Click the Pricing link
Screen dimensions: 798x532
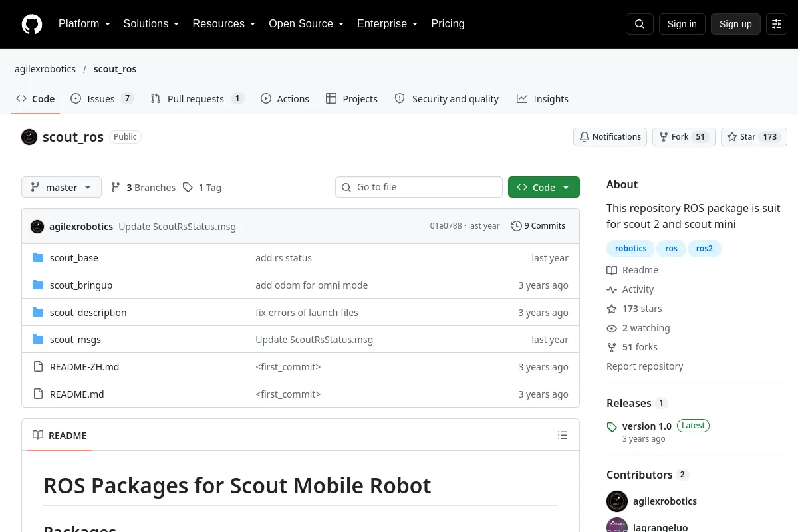tap(448, 24)
